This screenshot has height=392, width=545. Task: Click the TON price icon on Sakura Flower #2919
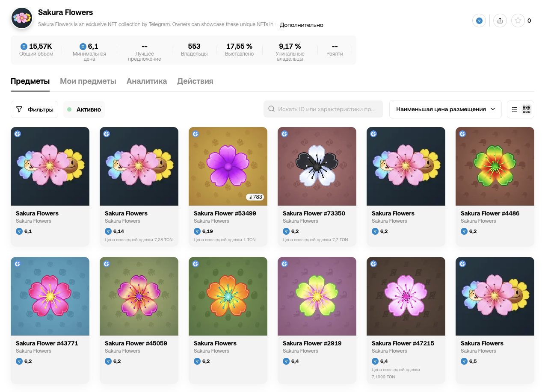coord(286,361)
